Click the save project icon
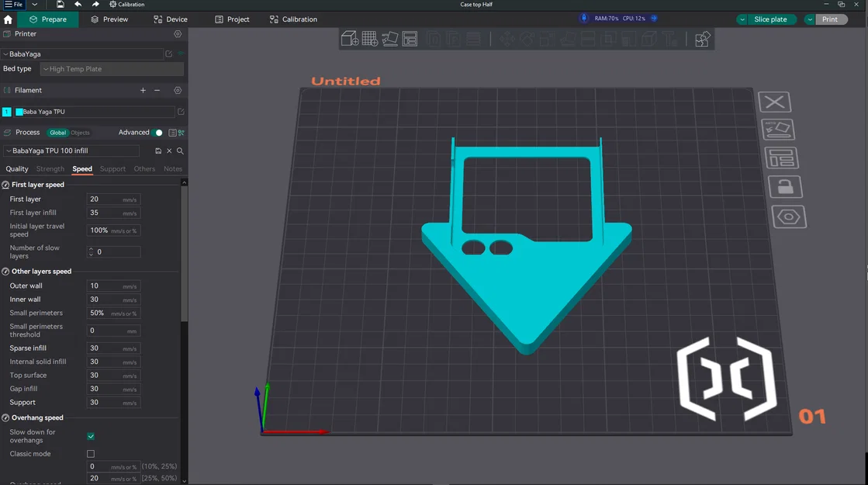 [61, 5]
